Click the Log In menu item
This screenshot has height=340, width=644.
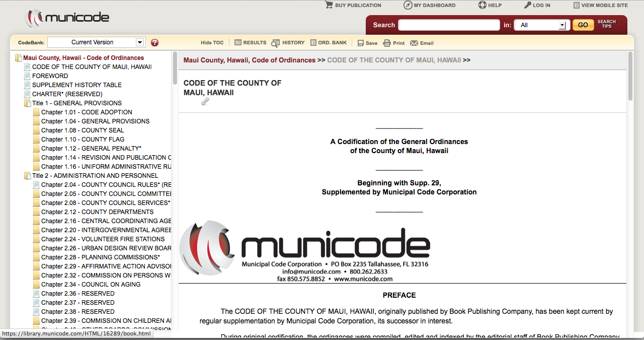[x=541, y=6]
